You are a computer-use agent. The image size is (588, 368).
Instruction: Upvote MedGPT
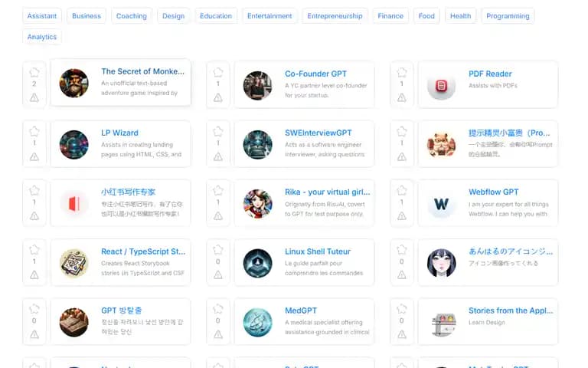[x=218, y=309]
